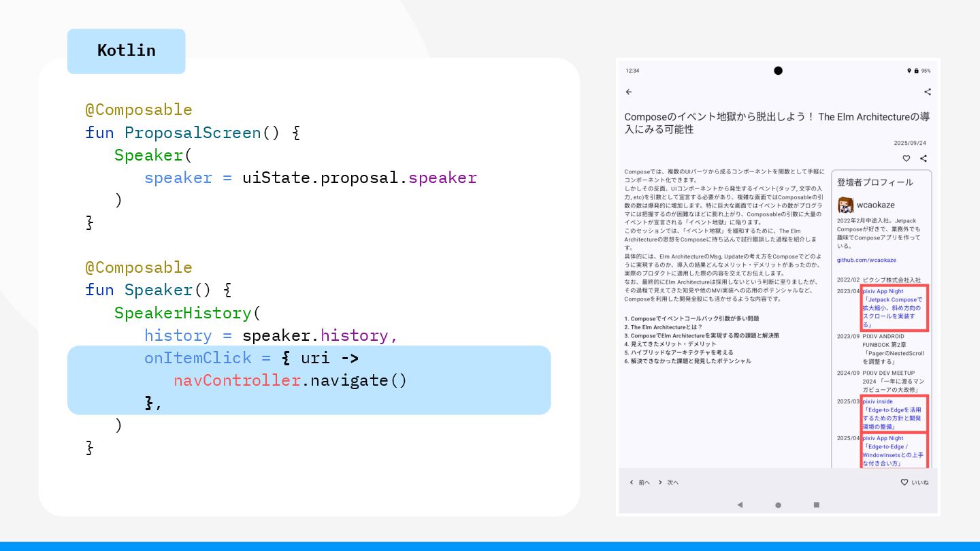Click 'onItemClick' in the code snippet
980x551 pixels.
click(x=198, y=358)
